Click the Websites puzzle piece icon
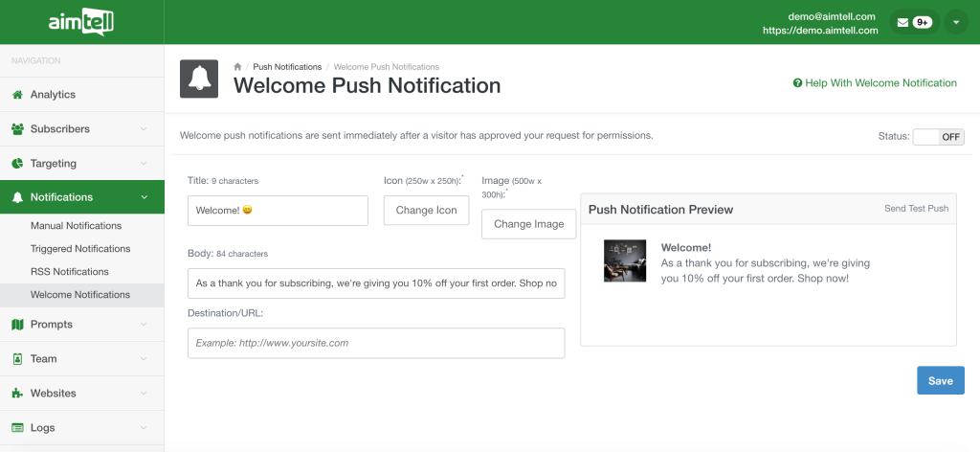980x452 pixels. pyautogui.click(x=17, y=394)
